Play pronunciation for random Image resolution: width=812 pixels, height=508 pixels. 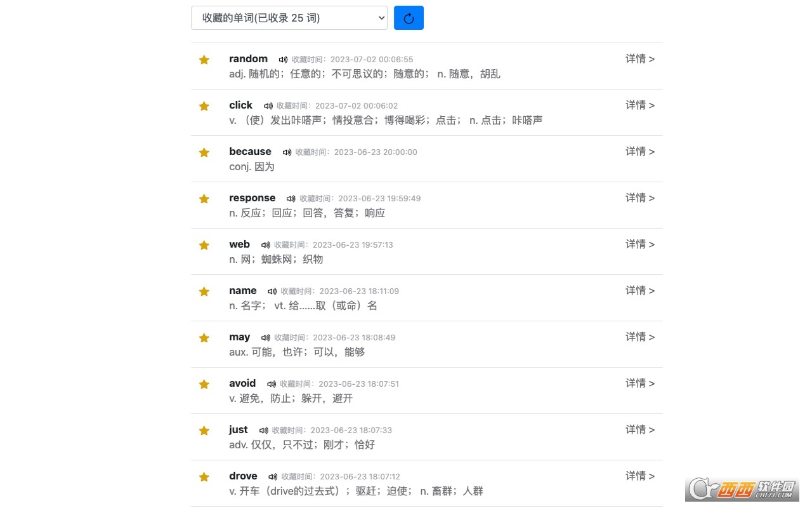283,60
